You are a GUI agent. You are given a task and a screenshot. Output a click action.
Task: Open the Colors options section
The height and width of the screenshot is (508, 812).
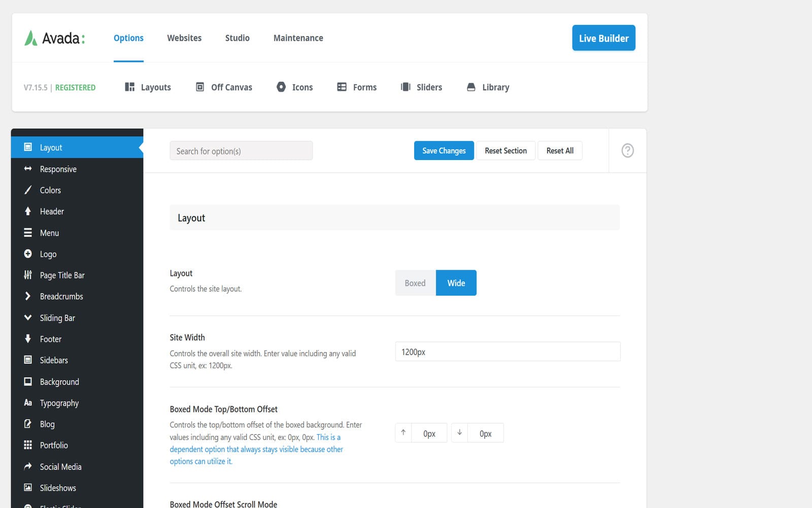[77, 190]
